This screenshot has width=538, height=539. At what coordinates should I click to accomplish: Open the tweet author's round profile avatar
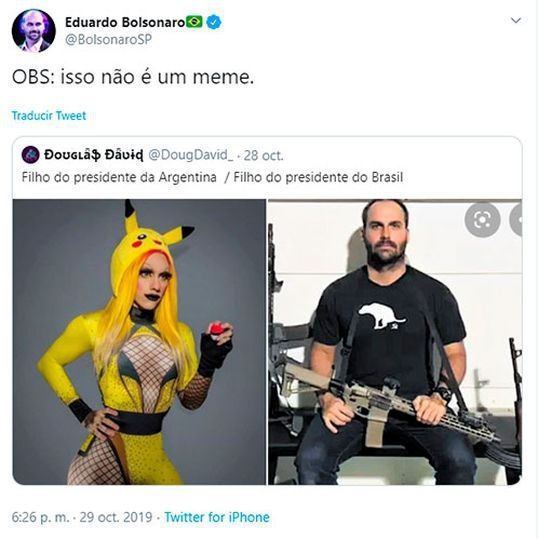point(33,31)
